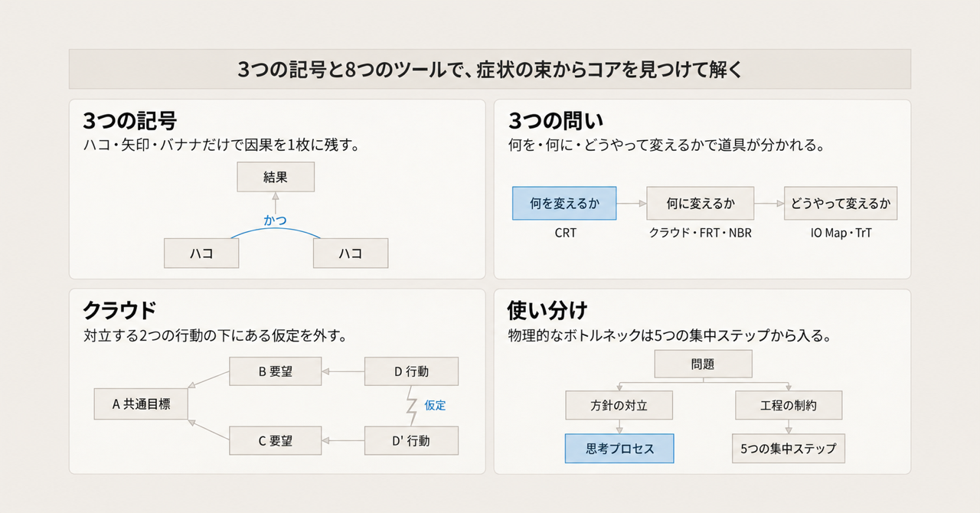The width and height of the screenshot is (980, 513).
Task: Select the blue '思考プロセス' box
Action: (619, 449)
